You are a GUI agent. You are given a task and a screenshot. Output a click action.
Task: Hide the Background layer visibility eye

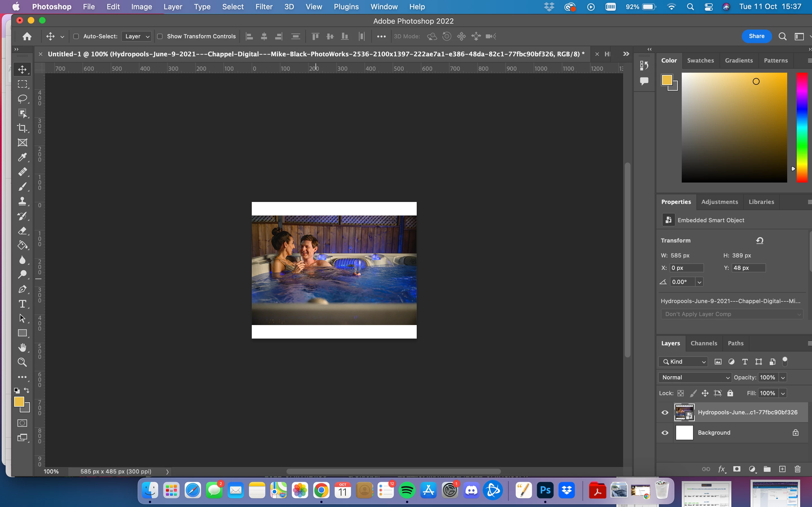pyautogui.click(x=665, y=433)
